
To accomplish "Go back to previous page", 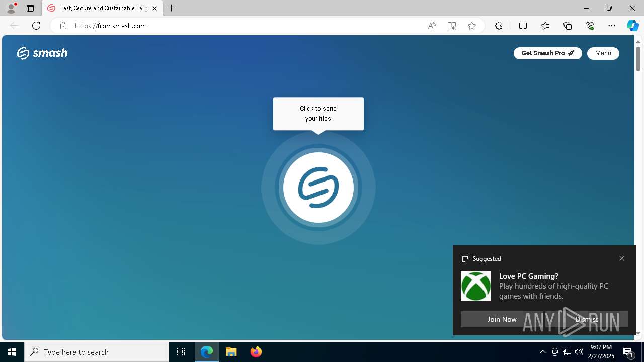I will click(14, 26).
